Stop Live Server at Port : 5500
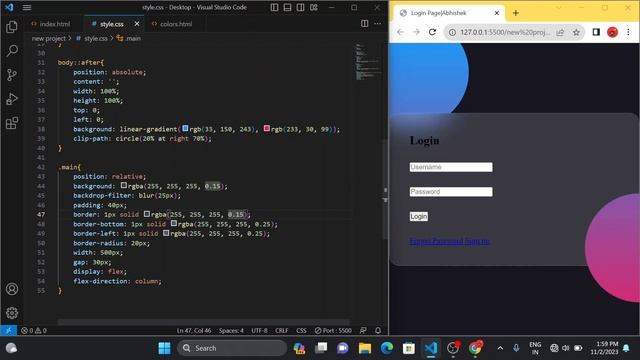Viewport: 640px width, 360px height. 333,330
